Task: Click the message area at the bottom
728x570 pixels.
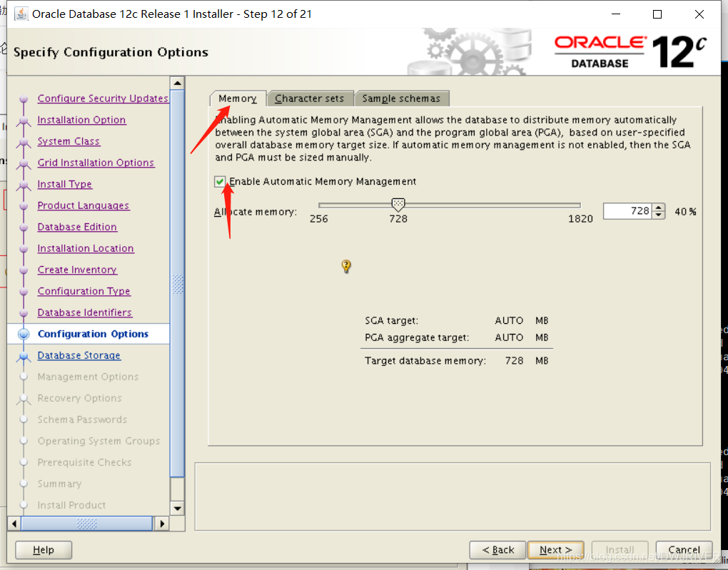Action: pyautogui.click(x=453, y=497)
